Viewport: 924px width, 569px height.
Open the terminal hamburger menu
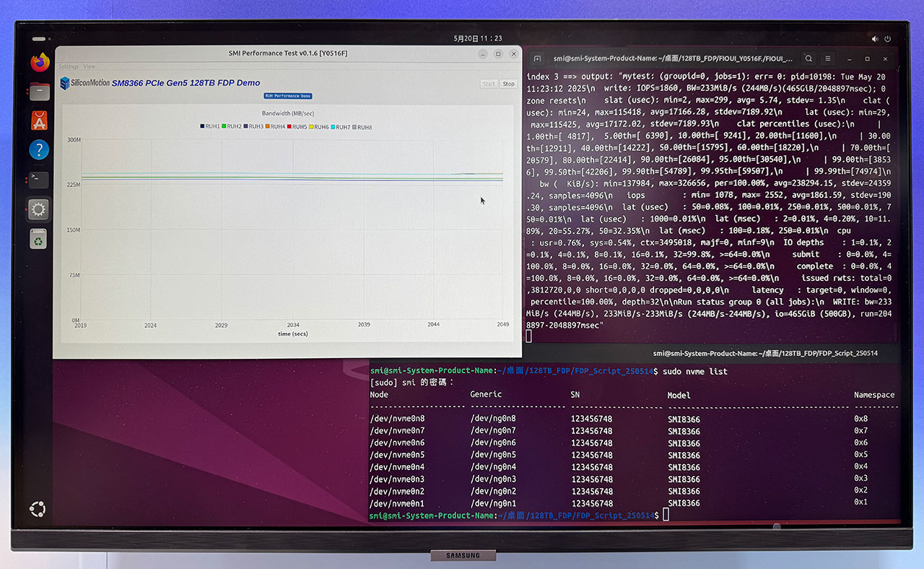828,58
